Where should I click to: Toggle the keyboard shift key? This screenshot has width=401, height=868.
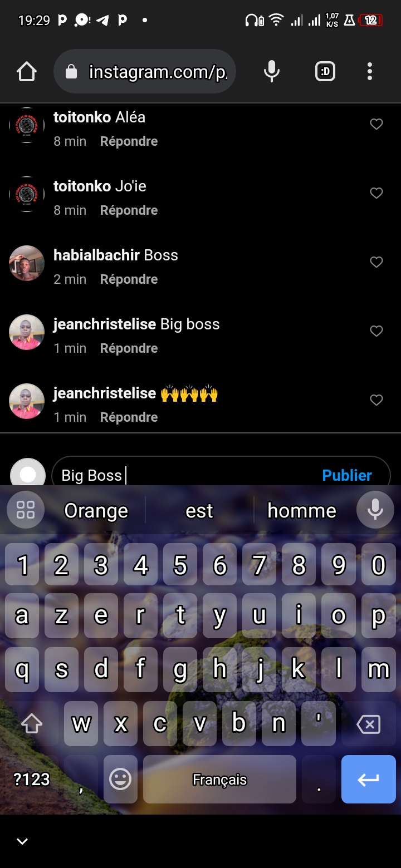click(x=32, y=724)
